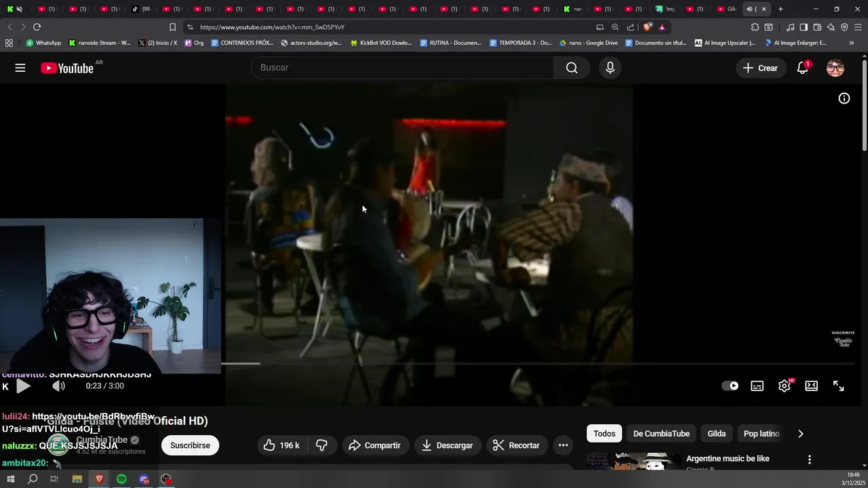
Task: Click Descargar to download video
Action: pyautogui.click(x=448, y=445)
